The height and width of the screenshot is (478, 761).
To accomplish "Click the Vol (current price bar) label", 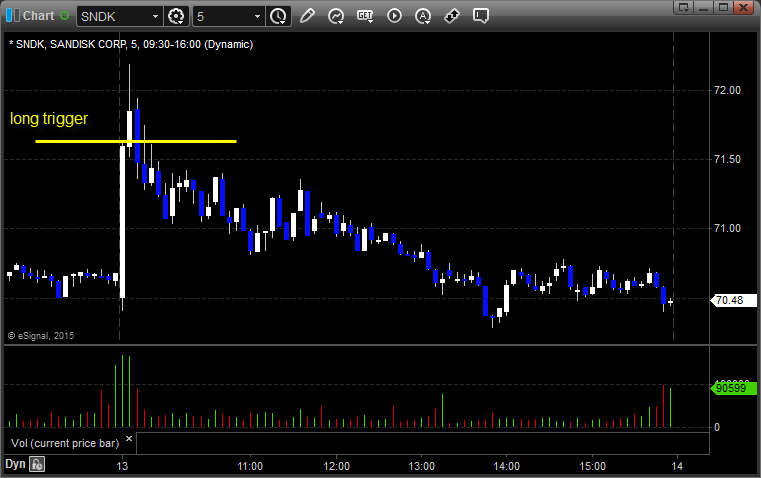I will click(65, 443).
